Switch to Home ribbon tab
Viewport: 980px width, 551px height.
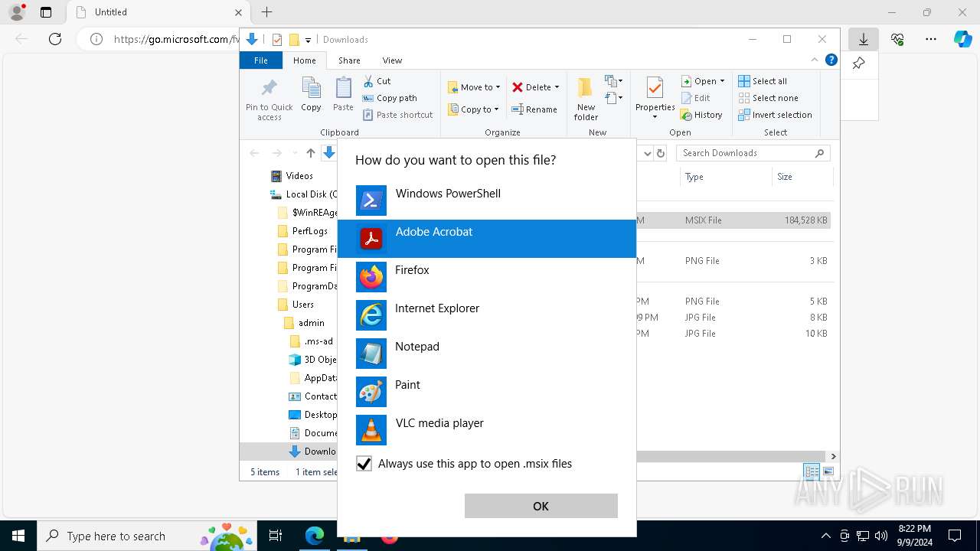click(x=304, y=60)
